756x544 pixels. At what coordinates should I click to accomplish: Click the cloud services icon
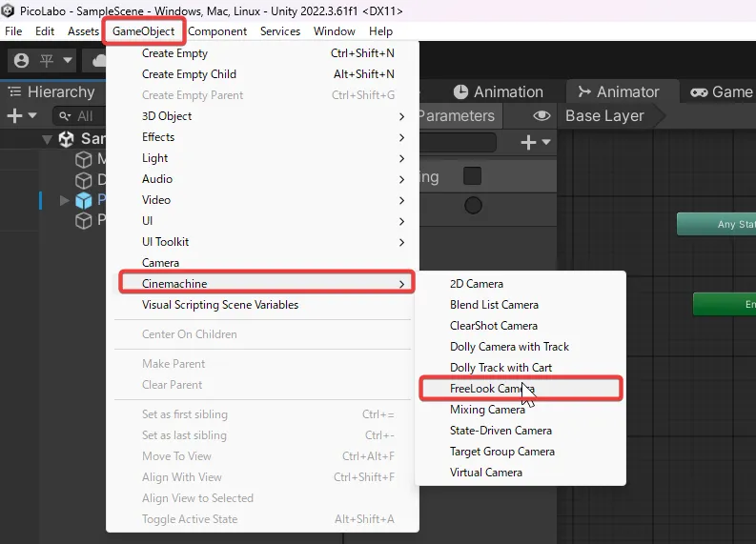(100, 61)
